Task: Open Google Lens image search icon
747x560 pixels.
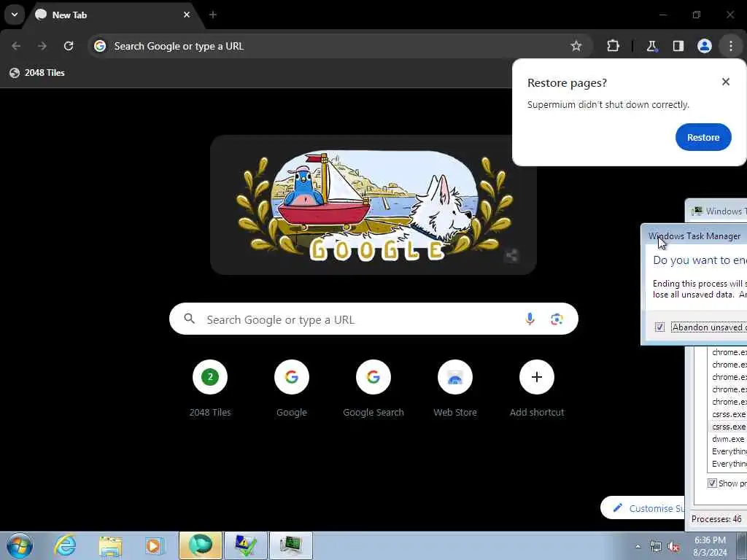Action: pos(557,319)
